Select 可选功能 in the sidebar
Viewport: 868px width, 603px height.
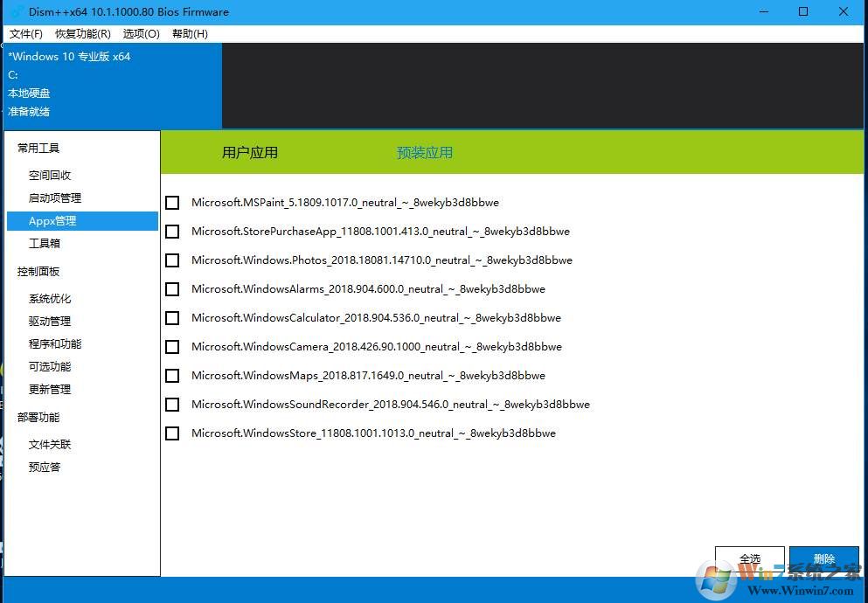coord(50,367)
